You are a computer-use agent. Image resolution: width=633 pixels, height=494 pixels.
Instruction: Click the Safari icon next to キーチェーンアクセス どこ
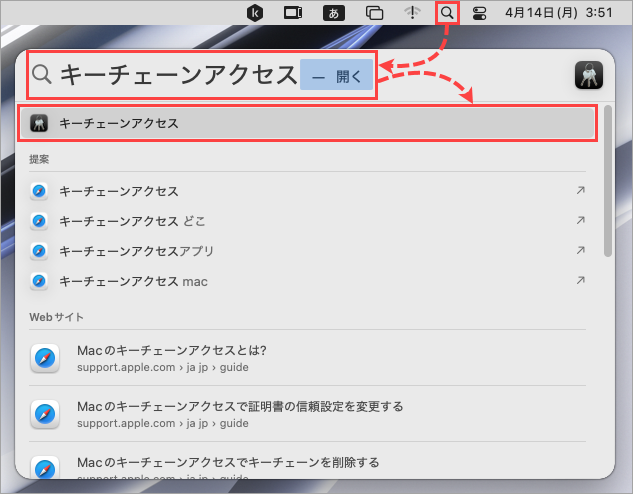point(39,221)
